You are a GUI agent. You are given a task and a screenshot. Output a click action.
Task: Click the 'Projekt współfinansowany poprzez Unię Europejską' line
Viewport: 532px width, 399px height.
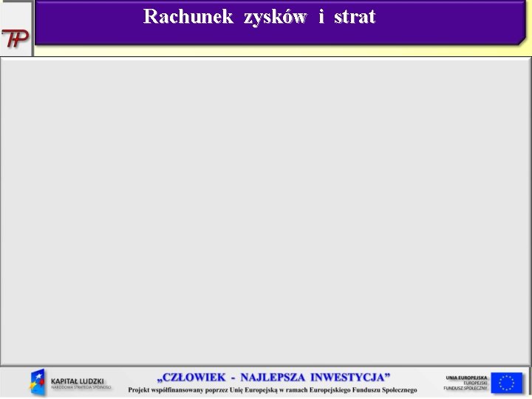[x=273, y=390]
